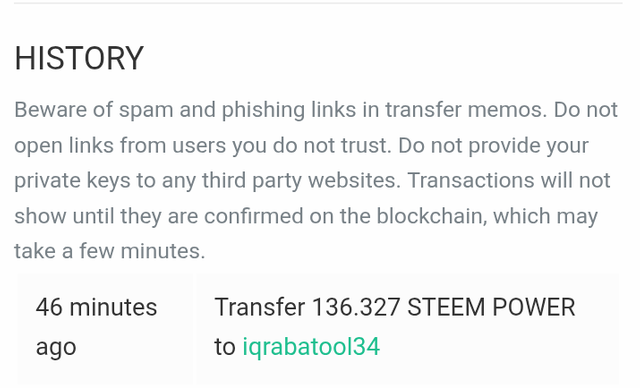Select the "46 minutes" timestamp text

point(96,307)
